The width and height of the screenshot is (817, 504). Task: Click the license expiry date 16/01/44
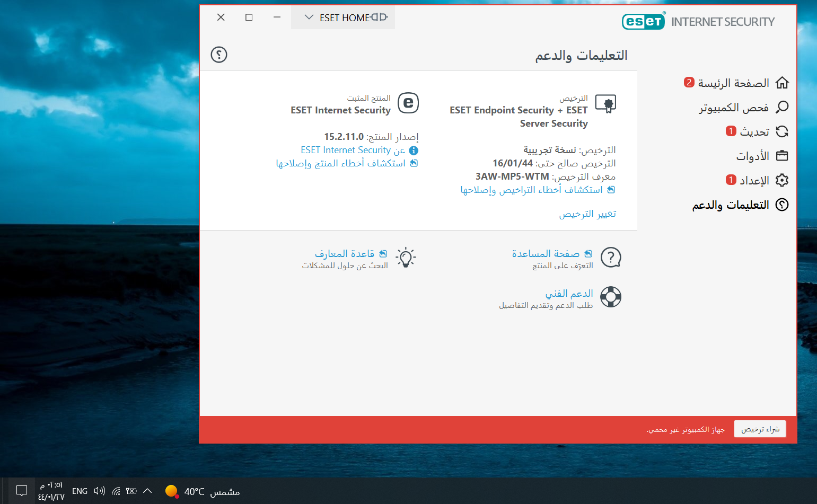(513, 163)
